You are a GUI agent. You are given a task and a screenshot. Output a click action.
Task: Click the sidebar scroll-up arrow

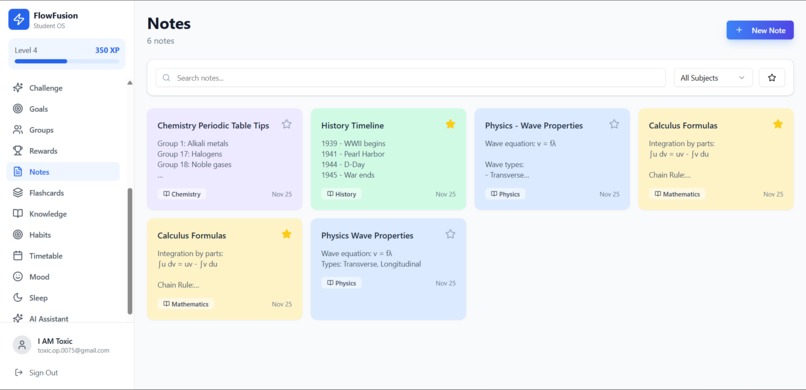point(130,83)
